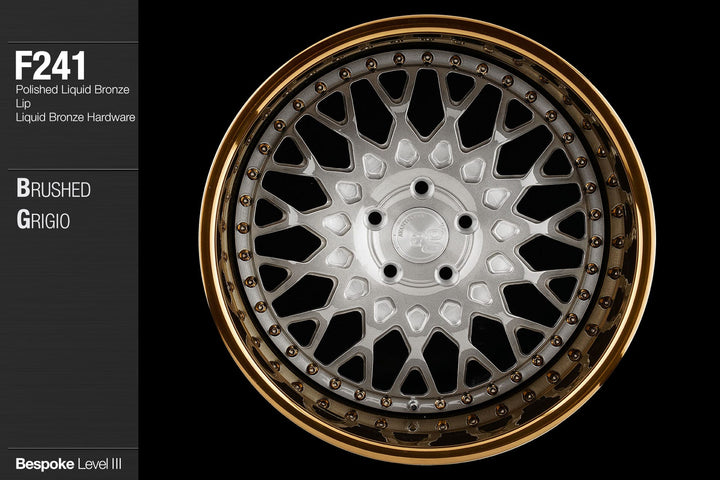The image size is (720, 480).
Task: Select the upper-left lug bolt hole
Action: [x=377, y=217]
